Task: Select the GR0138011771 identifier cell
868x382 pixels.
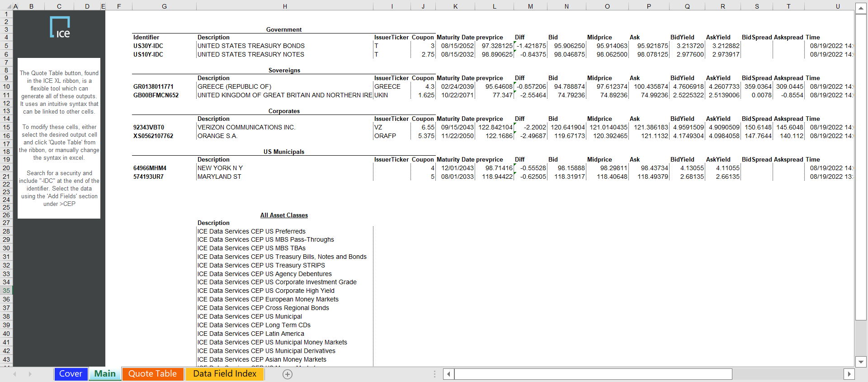Action: tap(164, 86)
